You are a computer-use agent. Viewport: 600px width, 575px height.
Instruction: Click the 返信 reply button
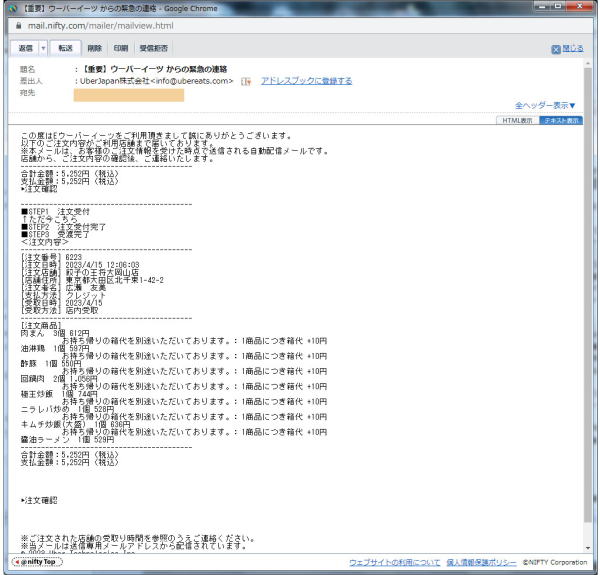[26, 48]
